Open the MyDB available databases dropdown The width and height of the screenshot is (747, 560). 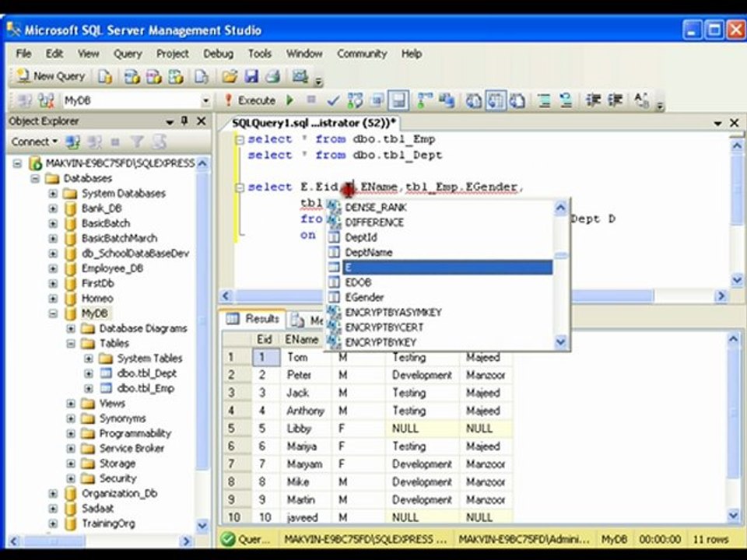click(x=205, y=100)
